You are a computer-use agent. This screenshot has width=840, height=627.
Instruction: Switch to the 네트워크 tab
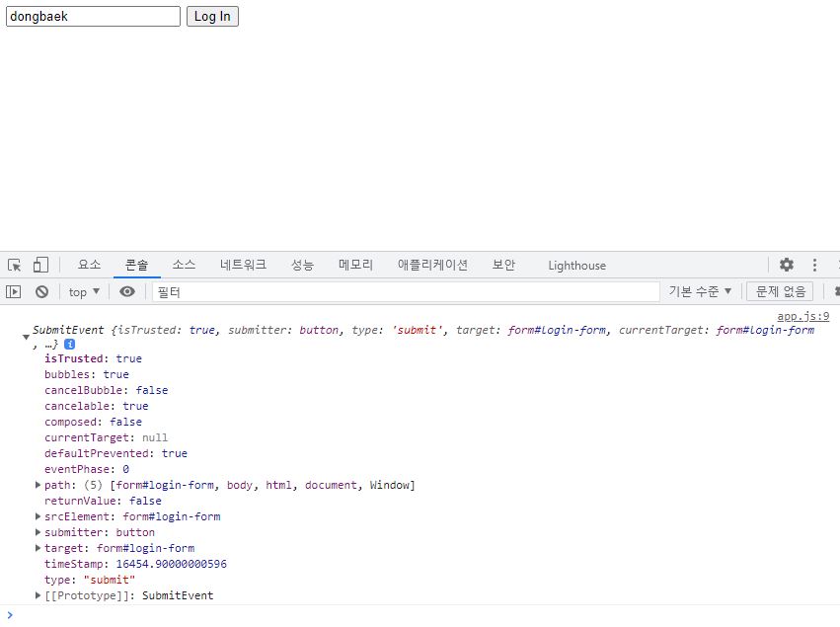click(243, 265)
